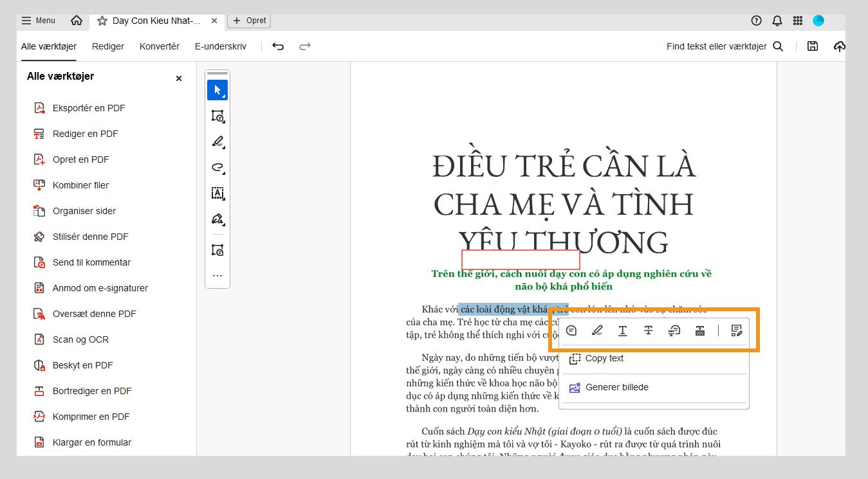The height and width of the screenshot is (479, 868).
Task: Open the notifications bell
Action: tap(777, 21)
